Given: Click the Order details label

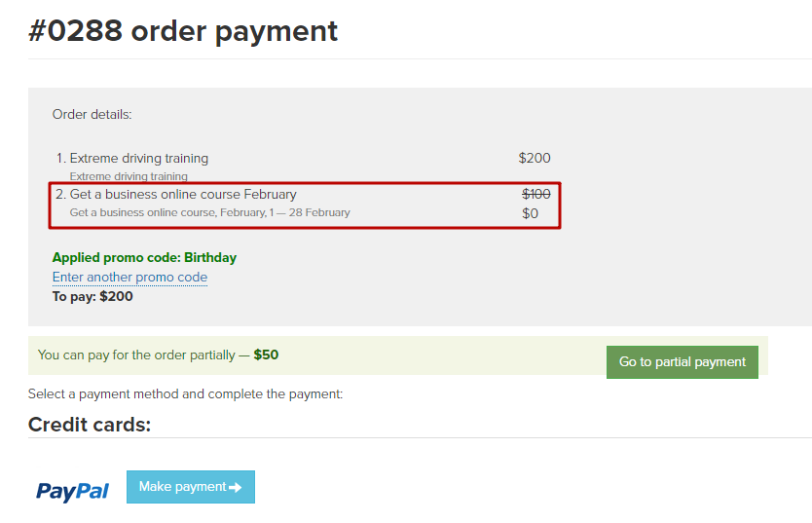Looking at the screenshot, I should 92,114.
